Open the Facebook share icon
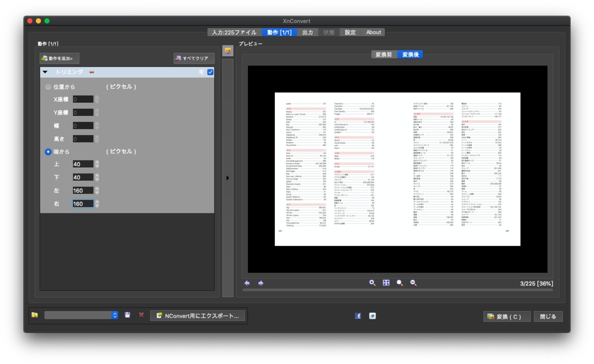The width and height of the screenshot is (594, 364). [x=358, y=316]
